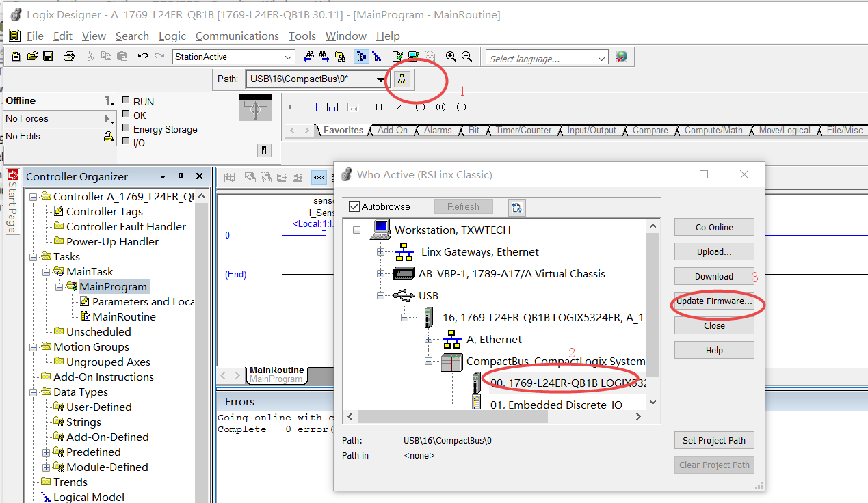868x503 pixels.
Task: Click the Open folder toolbar icon
Action: point(31,57)
